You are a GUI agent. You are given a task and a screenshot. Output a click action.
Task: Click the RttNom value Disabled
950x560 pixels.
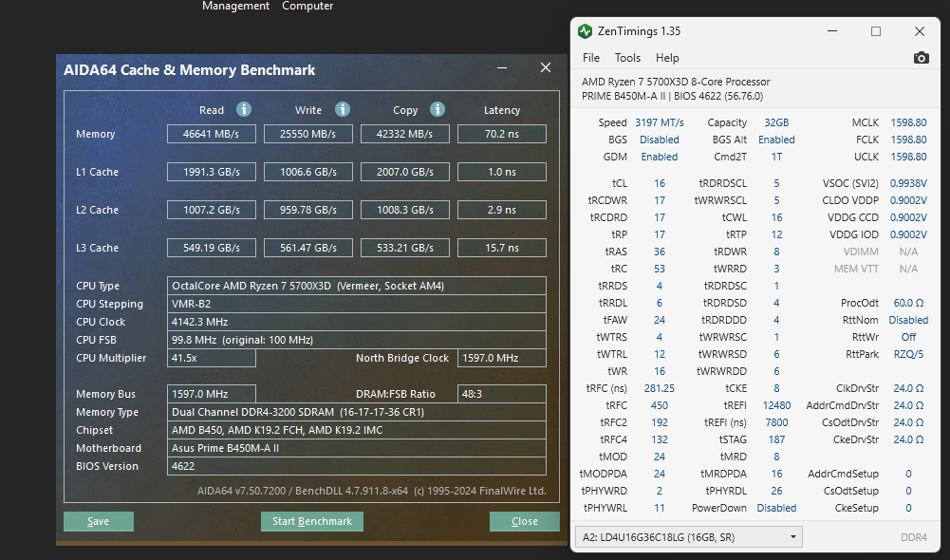pos(908,320)
